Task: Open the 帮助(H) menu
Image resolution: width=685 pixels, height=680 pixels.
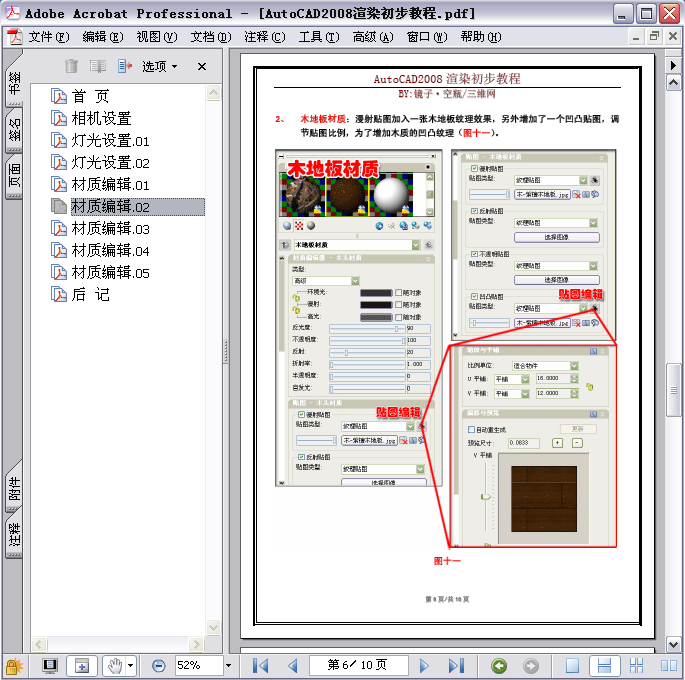Action: (x=481, y=37)
